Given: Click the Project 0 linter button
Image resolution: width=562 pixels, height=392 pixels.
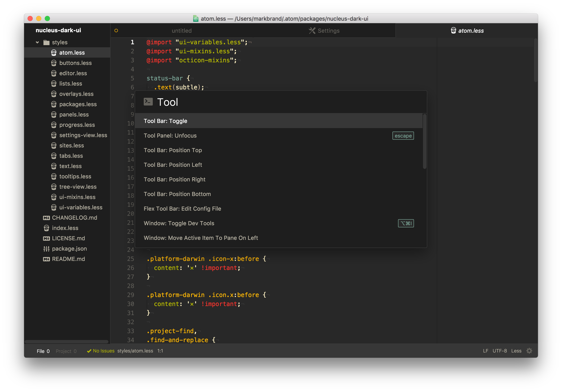Looking at the screenshot, I should click(x=66, y=351).
